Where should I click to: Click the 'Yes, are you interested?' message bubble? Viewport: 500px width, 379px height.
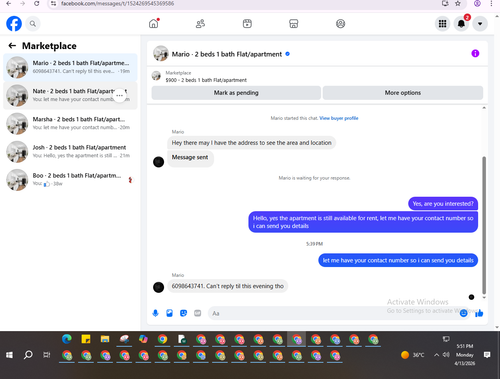[443, 204]
